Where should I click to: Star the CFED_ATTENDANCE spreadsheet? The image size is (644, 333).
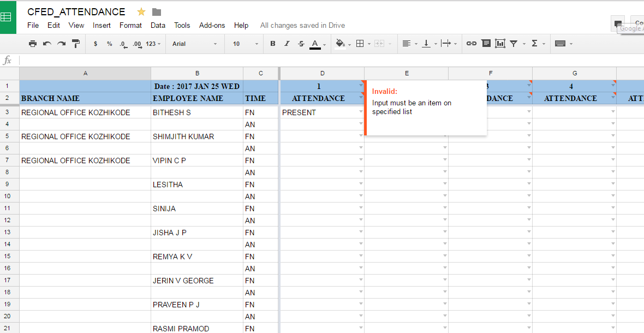[x=141, y=11]
